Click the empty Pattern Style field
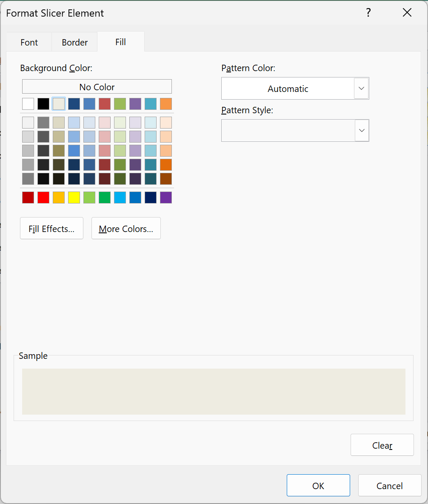Image resolution: width=428 pixels, height=504 pixels. 288,131
